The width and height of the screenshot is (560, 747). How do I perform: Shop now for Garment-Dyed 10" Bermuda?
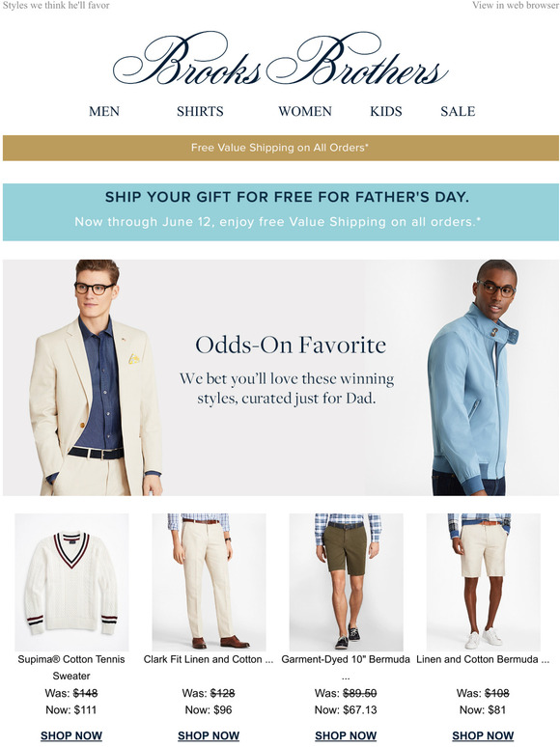[346, 735]
